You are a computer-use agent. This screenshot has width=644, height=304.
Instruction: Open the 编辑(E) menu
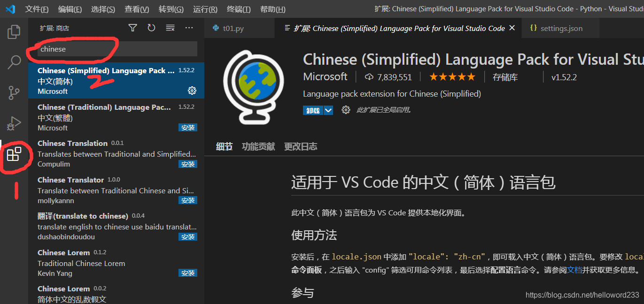tap(70, 9)
